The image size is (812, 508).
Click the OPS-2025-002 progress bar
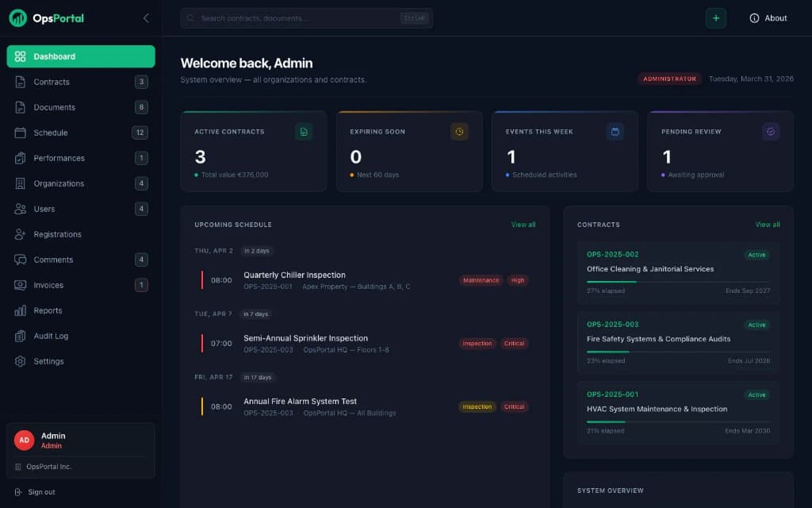[x=679, y=282]
